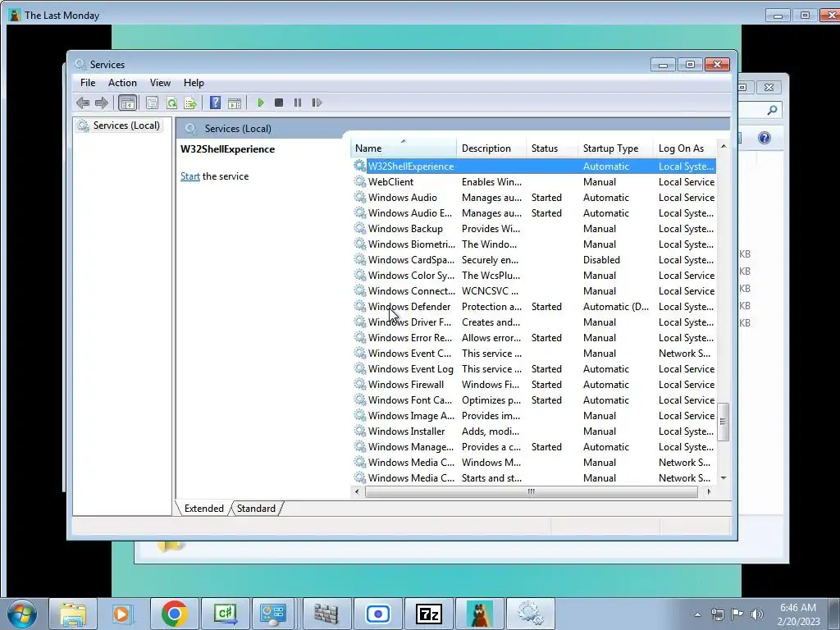Toggle Show/Hide Console Tree toolbar icon
Screen dimensions: 840x630
pos(127,103)
